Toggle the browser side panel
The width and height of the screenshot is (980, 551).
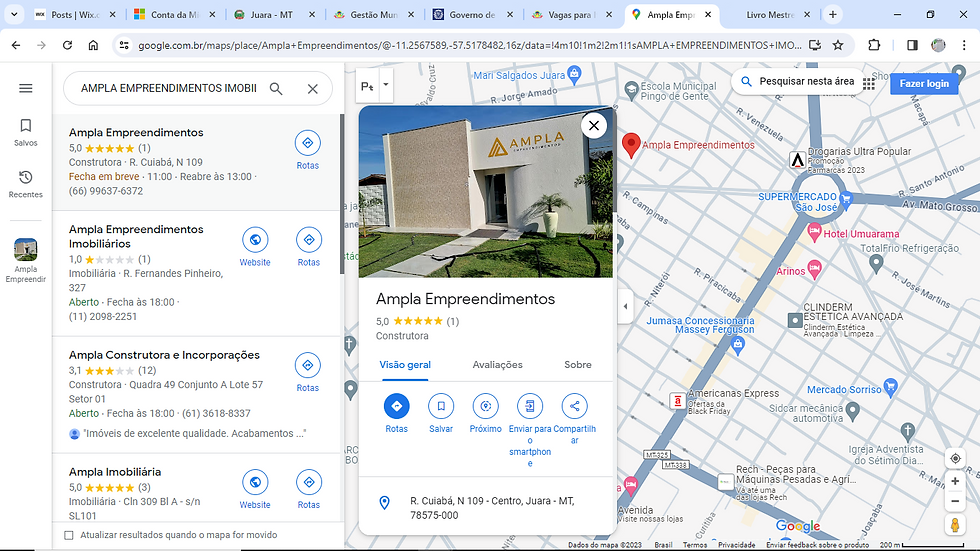tap(912, 45)
